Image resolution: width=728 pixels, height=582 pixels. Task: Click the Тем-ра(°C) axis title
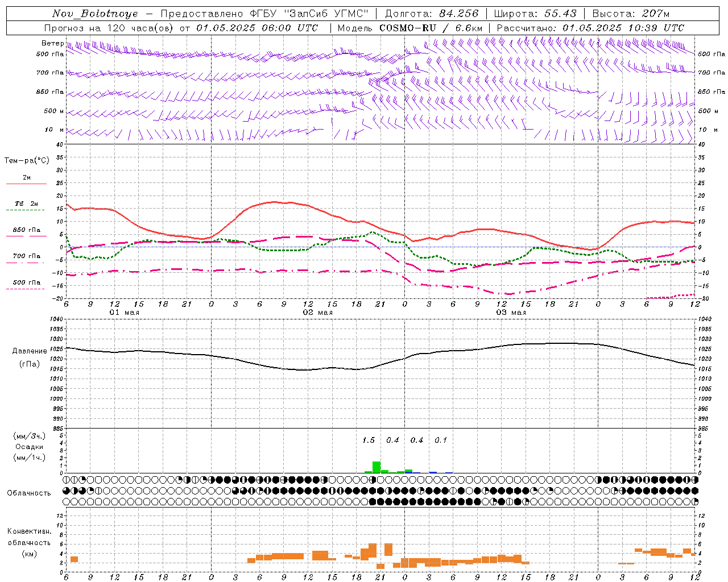tap(27, 161)
